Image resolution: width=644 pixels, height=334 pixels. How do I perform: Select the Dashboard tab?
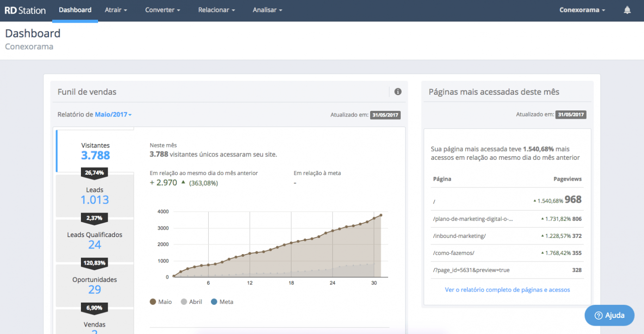75,10
